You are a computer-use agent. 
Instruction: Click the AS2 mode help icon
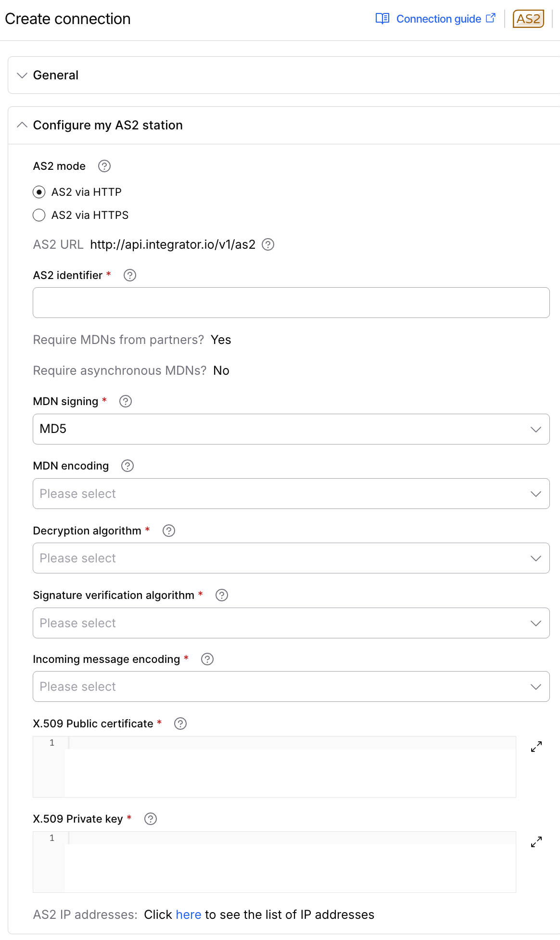(104, 166)
